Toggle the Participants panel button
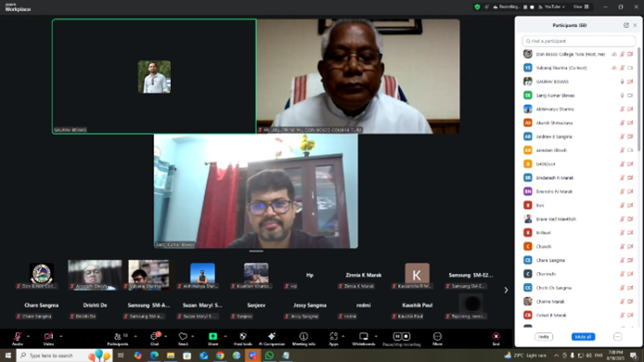The image size is (644, 362). click(x=118, y=339)
